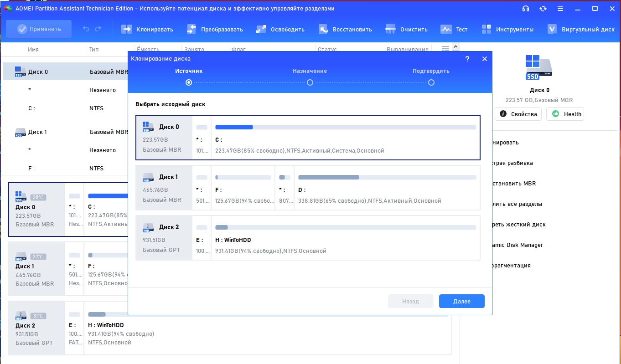
Task: Open the Health button in the right panel
Action: (565, 114)
